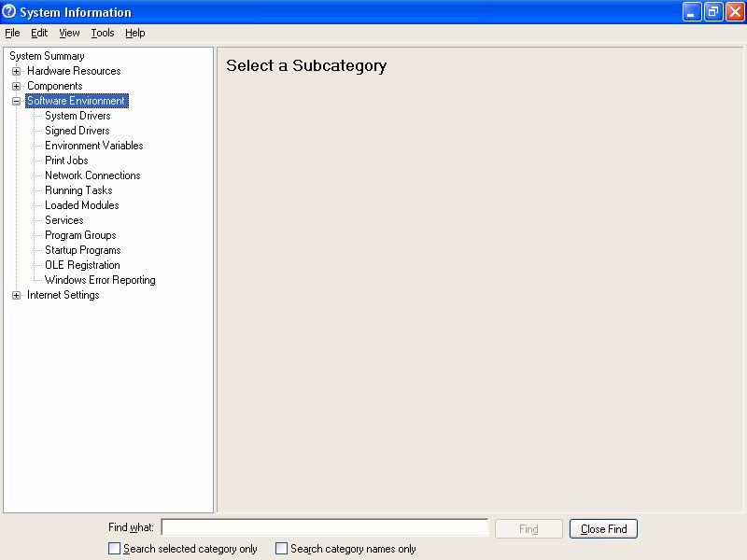The image size is (747, 560).
Task: Minimize the System Information window
Action: [x=692, y=12]
